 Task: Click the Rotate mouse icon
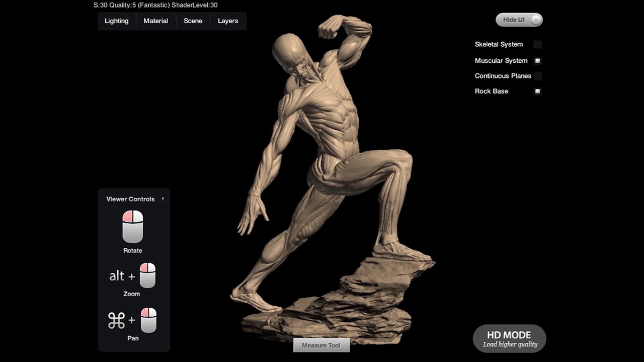point(133,227)
